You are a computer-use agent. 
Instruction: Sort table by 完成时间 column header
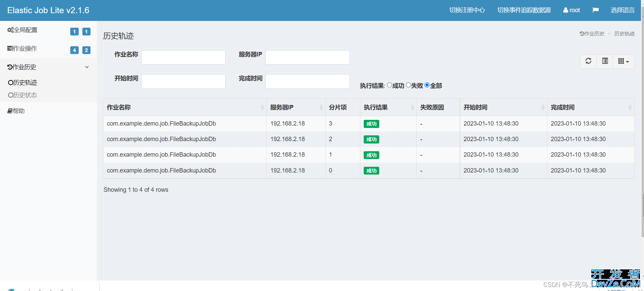(x=590, y=107)
